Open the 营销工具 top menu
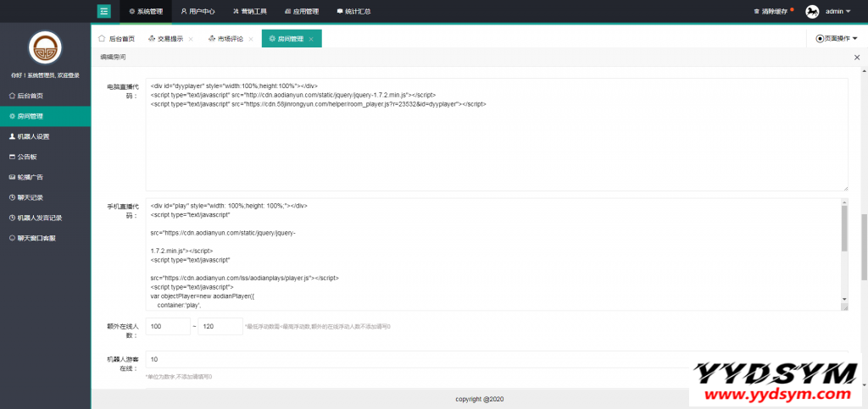This screenshot has height=409, width=868. click(250, 12)
